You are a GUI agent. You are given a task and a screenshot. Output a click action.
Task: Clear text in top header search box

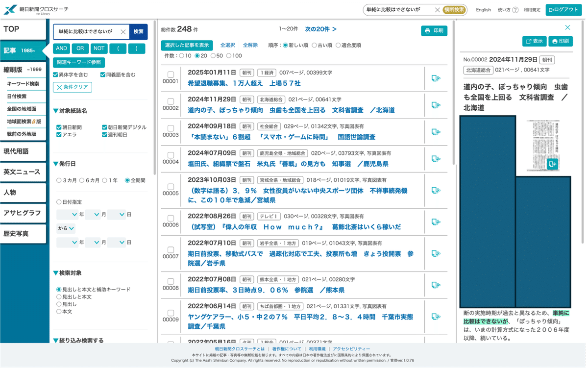[x=437, y=10]
